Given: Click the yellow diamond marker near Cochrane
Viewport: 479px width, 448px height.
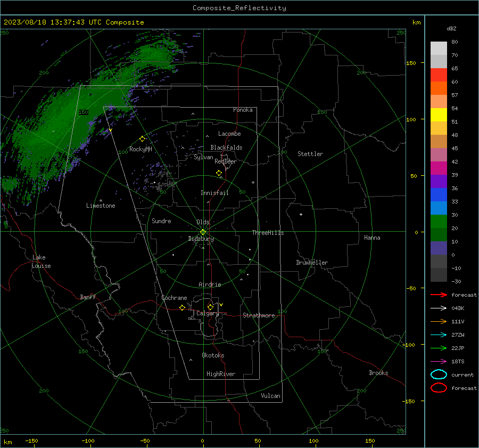Looking at the screenshot, I should [183, 307].
